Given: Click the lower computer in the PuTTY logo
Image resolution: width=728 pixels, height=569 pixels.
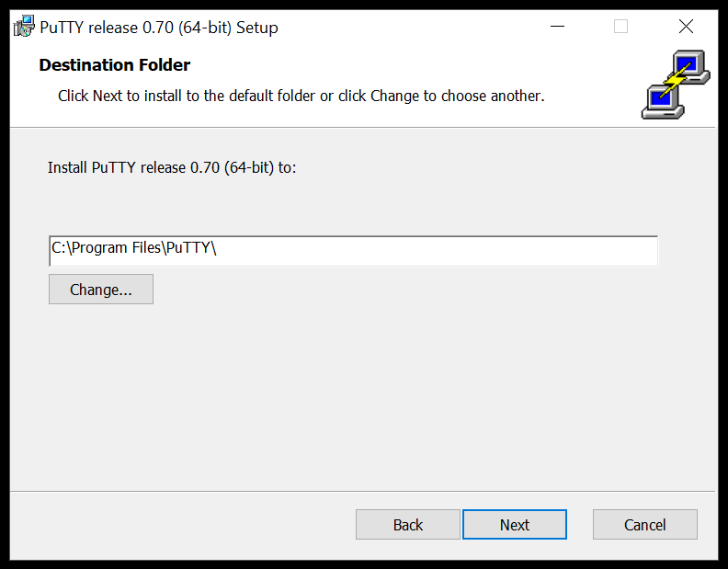Looking at the screenshot, I should point(658,97).
